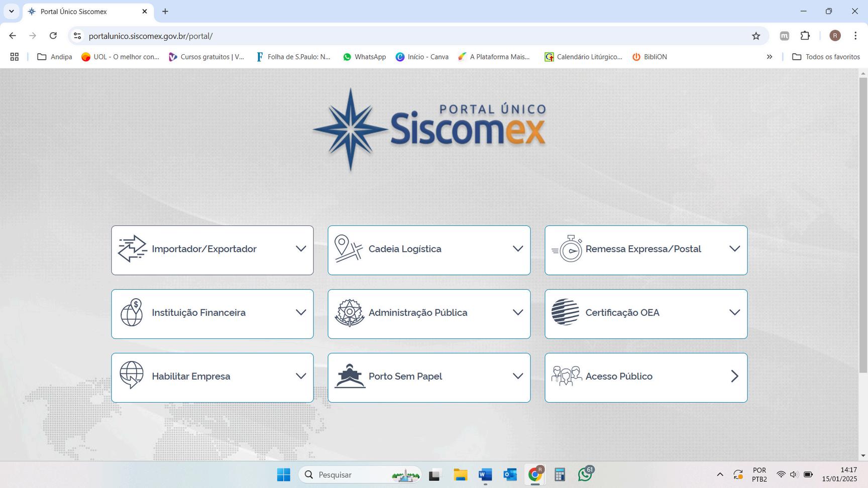
Task: Click the Instituição Financeira globe icon
Action: (132, 312)
